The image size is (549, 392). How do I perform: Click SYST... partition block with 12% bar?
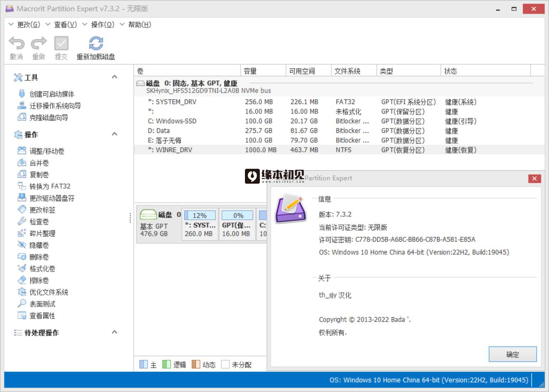200,224
